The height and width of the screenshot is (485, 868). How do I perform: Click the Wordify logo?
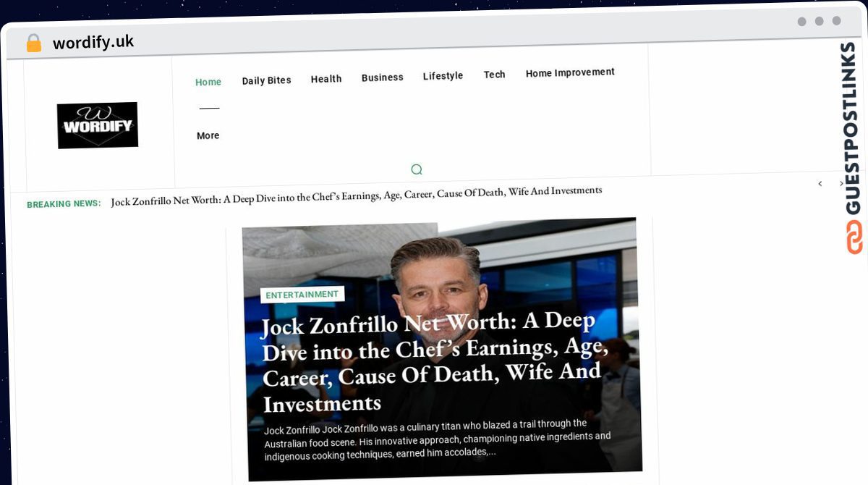point(98,125)
